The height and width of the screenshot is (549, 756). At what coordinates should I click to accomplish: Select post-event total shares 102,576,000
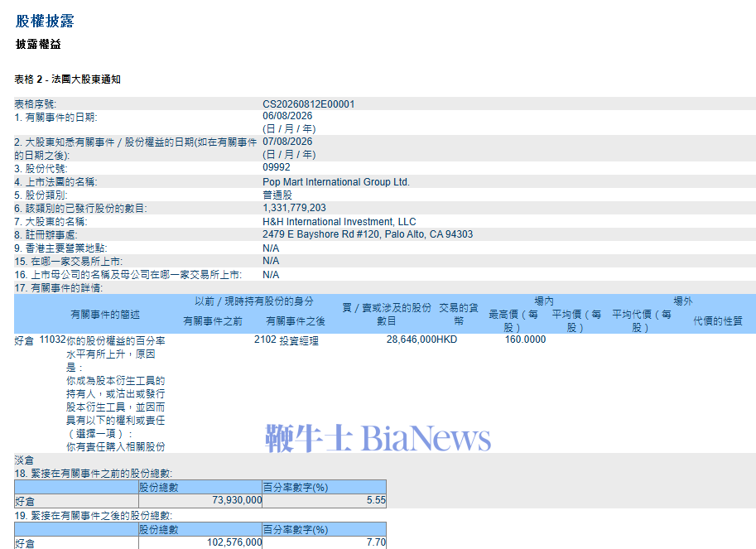[234, 542]
